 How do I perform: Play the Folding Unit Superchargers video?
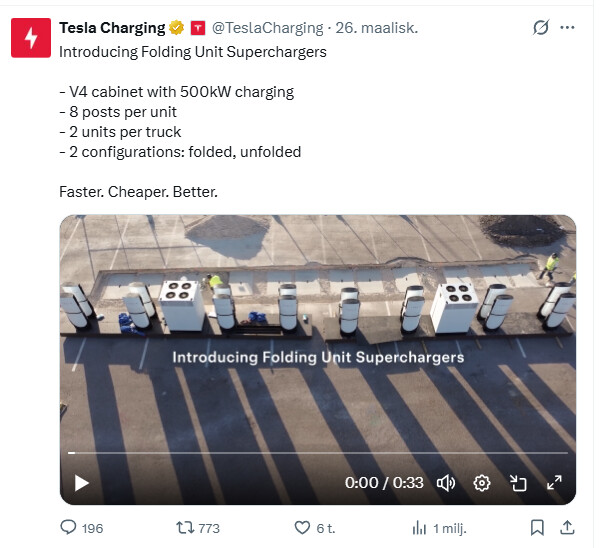tap(82, 483)
